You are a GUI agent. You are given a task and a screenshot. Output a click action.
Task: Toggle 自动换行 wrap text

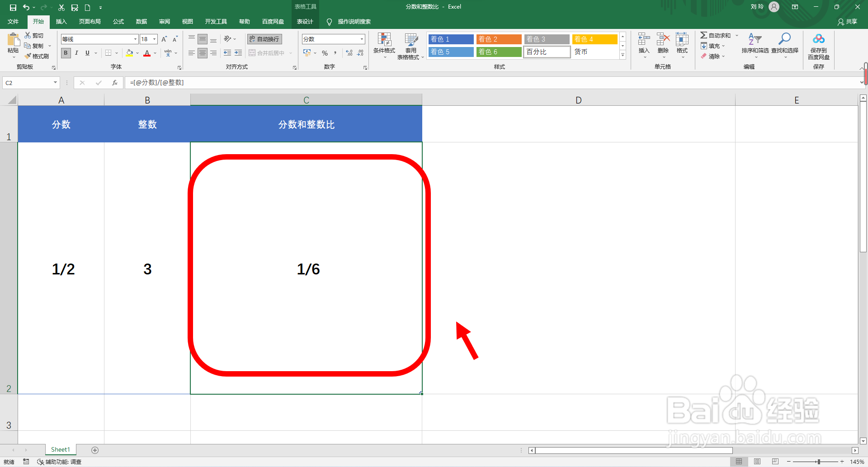click(264, 39)
